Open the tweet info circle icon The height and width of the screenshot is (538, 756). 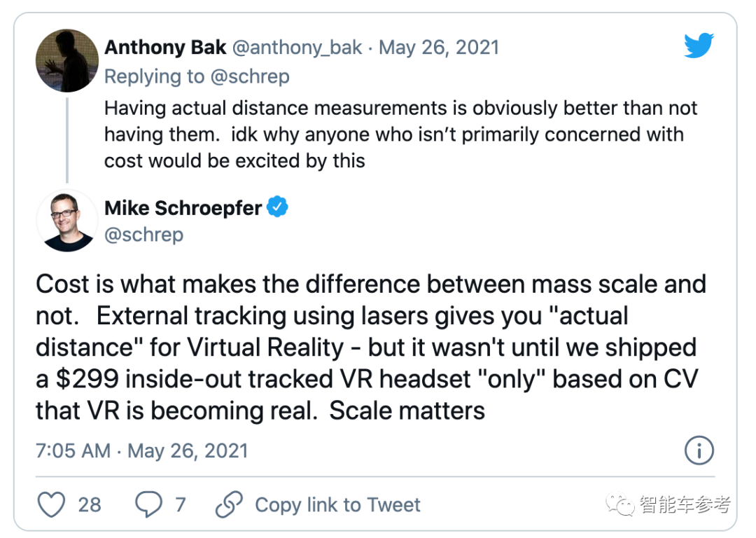coord(699,450)
